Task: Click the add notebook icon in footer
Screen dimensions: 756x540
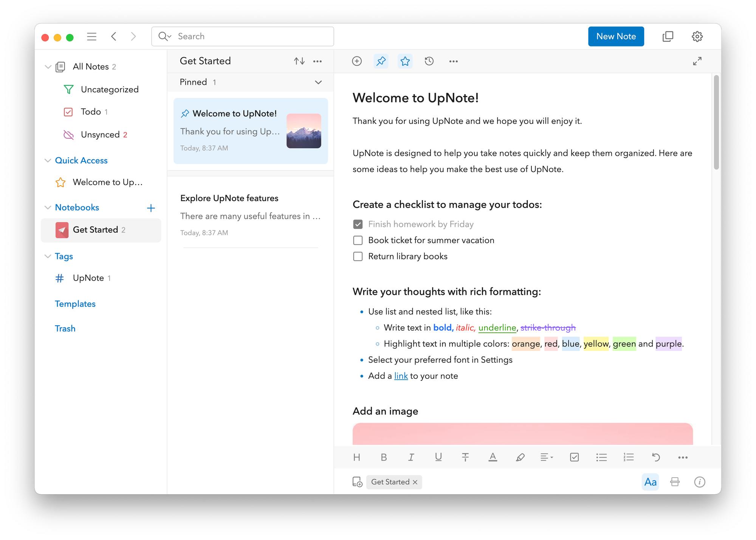Action: (x=357, y=482)
